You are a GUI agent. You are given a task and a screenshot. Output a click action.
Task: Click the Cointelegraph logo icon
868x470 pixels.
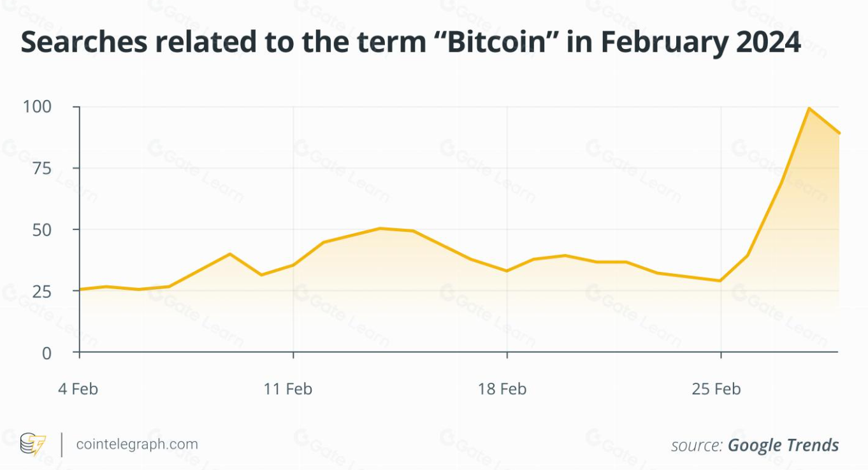[x=33, y=444]
